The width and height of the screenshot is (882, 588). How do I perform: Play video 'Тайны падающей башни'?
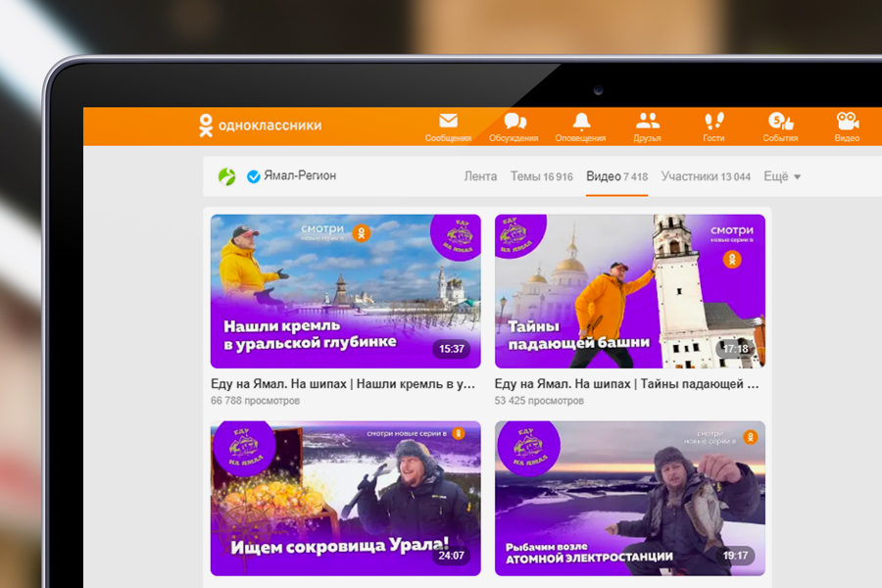630,291
